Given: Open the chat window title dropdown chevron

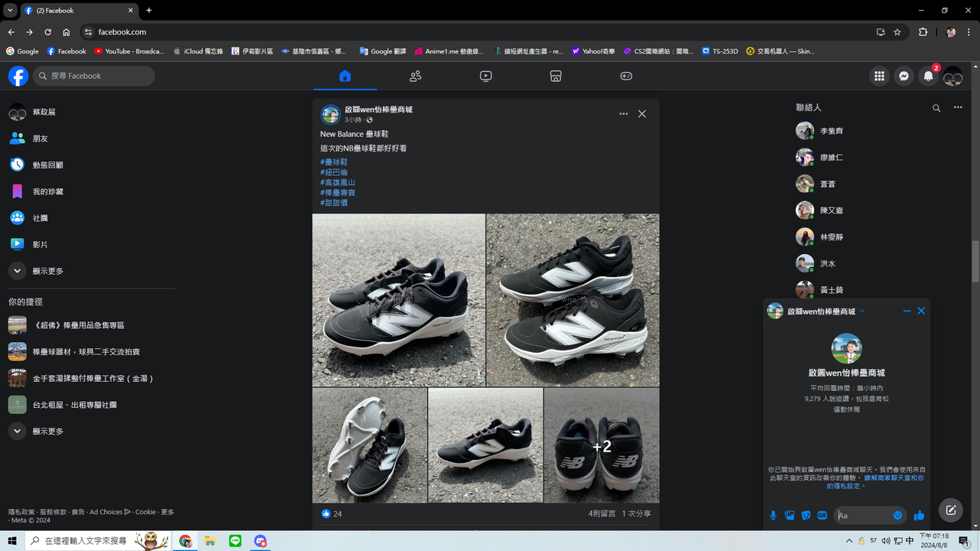Looking at the screenshot, I should tap(862, 311).
